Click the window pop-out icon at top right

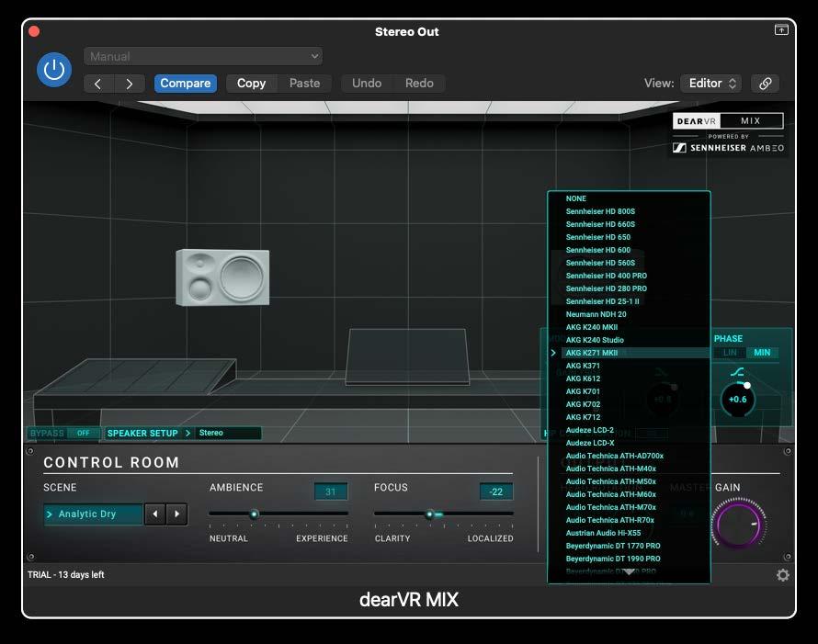pyautogui.click(x=781, y=29)
